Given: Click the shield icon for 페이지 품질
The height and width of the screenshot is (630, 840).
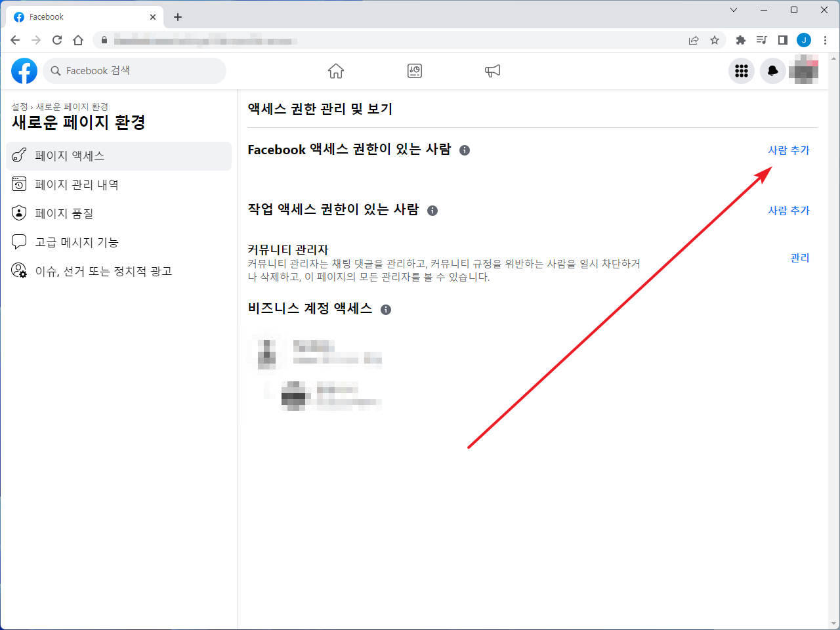Looking at the screenshot, I should [19, 213].
